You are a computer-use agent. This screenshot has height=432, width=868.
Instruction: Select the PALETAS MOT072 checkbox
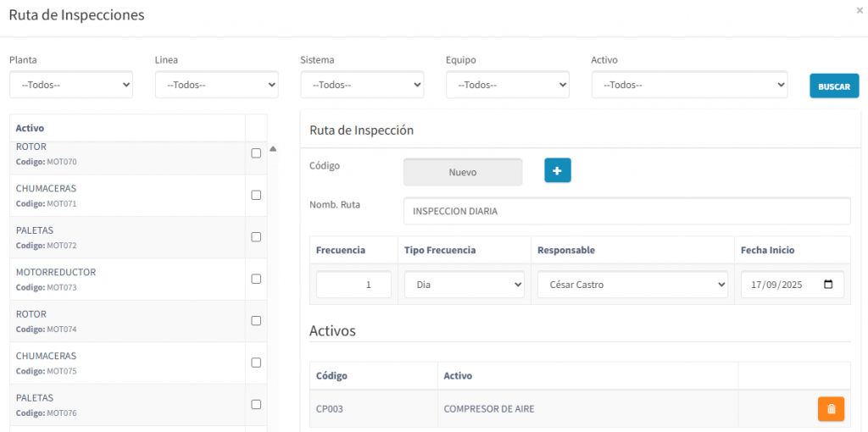click(x=256, y=237)
